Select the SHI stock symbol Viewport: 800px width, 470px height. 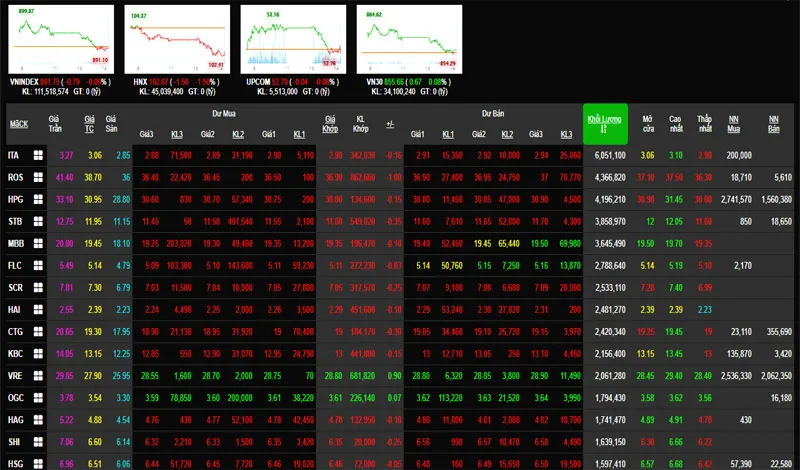(x=14, y=442)
